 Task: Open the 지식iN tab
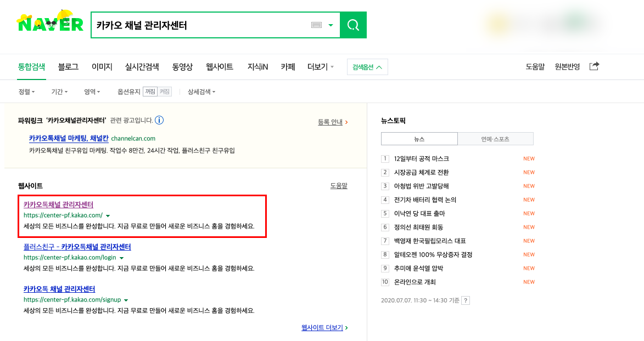(x=257, y=66)
